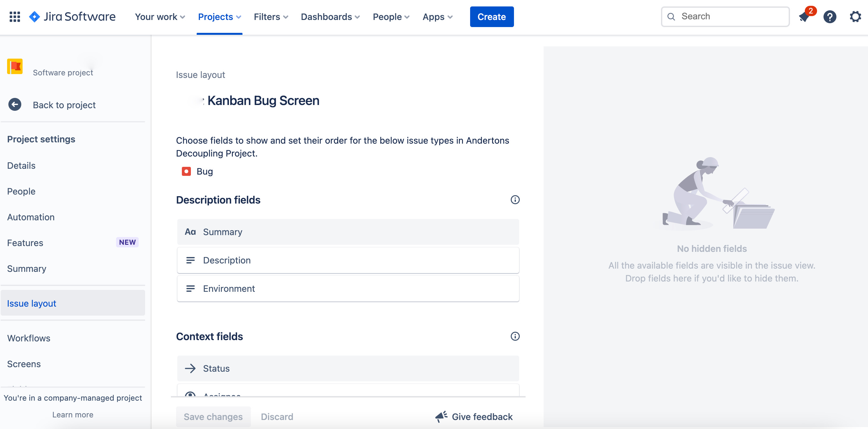Screen dimensions: 868x429
Task: Open the settings gear icon
Action: pos(855,16)
